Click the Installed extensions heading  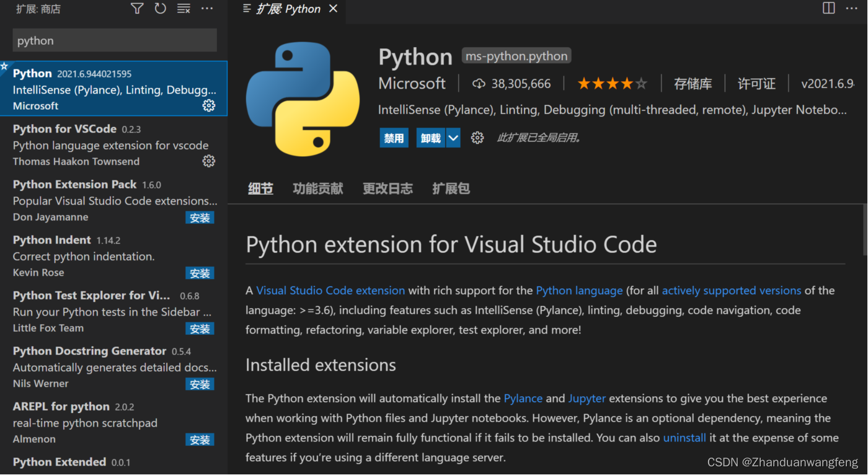point(321,365)
